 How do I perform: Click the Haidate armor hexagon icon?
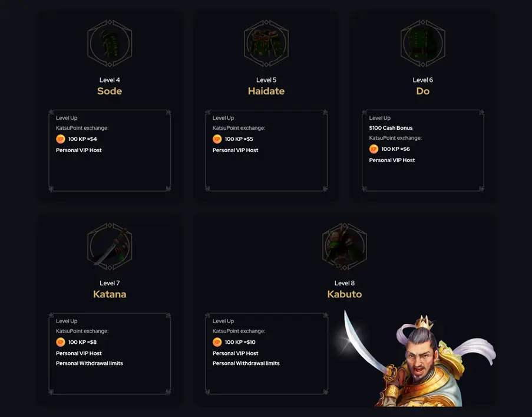[266, 43]
